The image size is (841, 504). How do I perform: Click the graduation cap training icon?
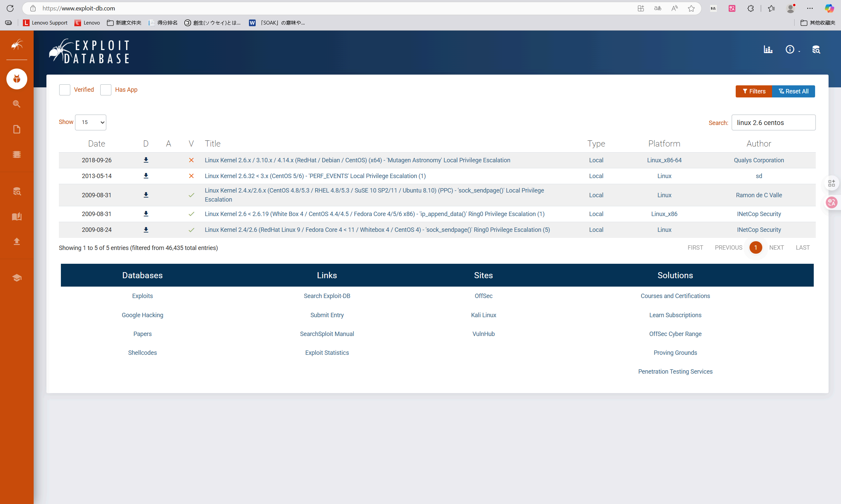17,278
